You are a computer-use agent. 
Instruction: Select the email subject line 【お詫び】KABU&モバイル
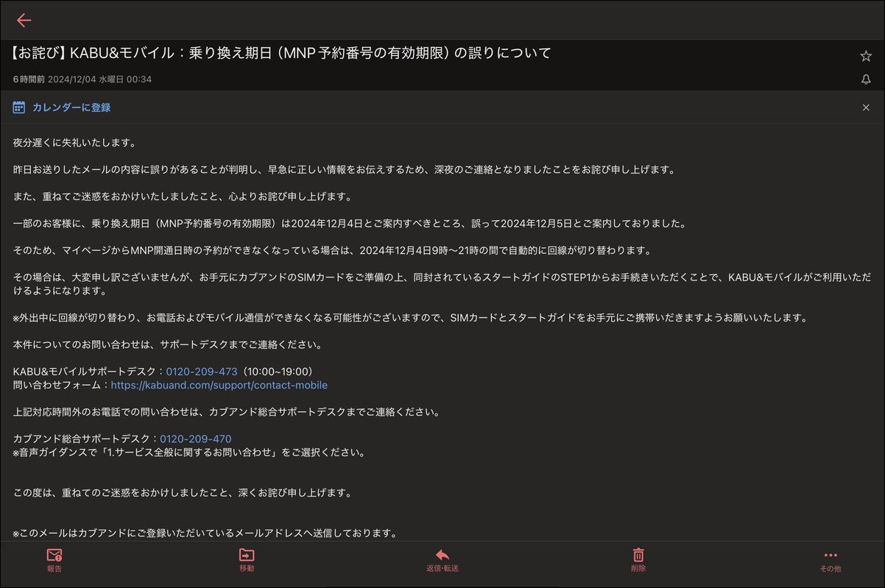[x=281, y=53]
